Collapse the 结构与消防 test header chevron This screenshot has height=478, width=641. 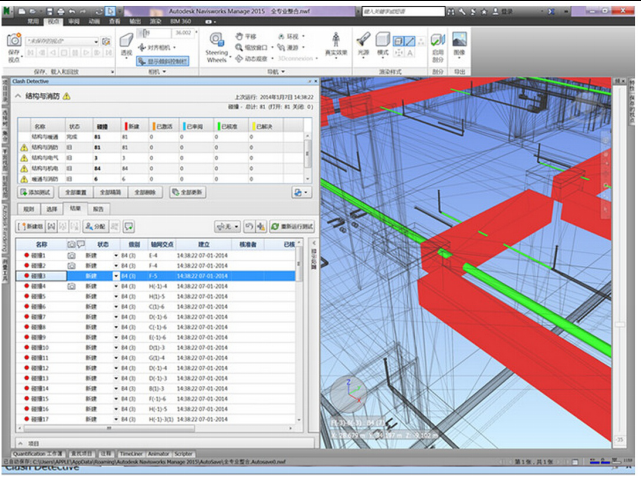[18, 96]
